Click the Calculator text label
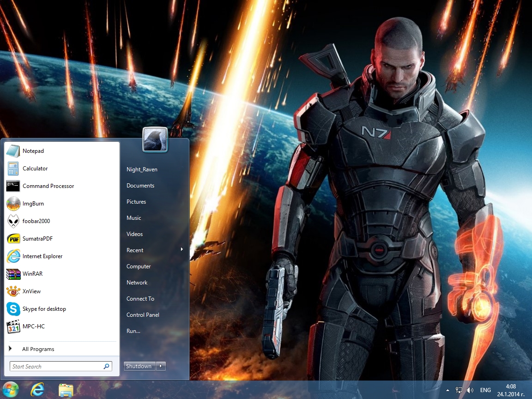 (x=35, y=169)
